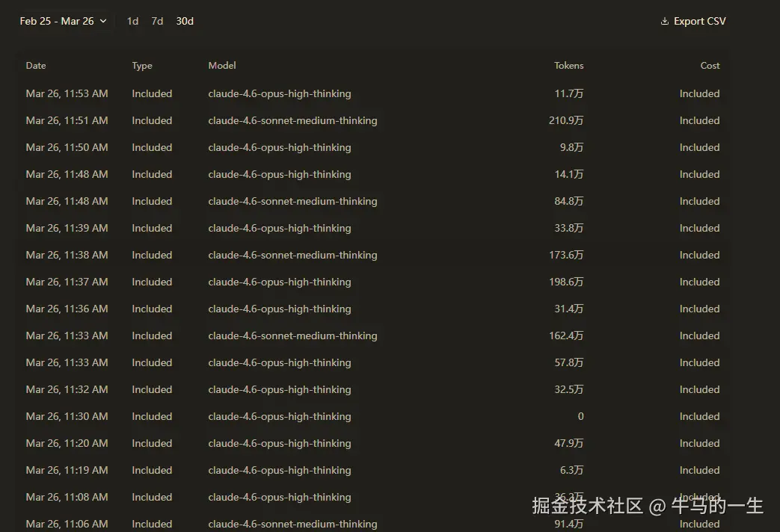The width and height of the screenshot is (780, 532).
Task: Click the download icon beside Export CSV
Action: [x=665, y=21]
